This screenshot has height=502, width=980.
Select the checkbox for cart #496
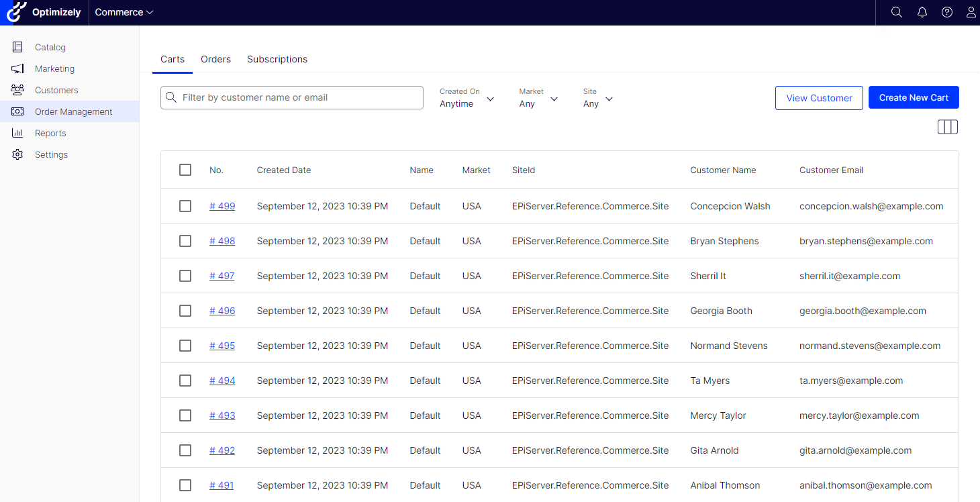[x=185, y=311]
